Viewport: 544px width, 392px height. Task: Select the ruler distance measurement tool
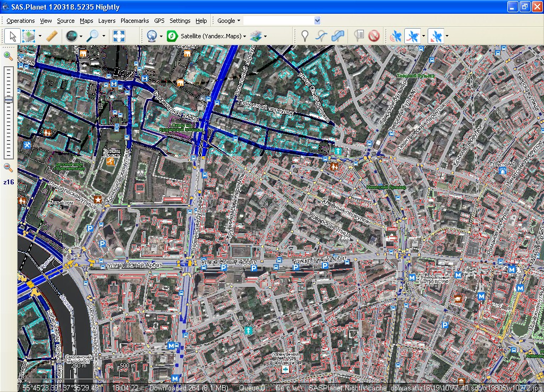coord(52,36)
